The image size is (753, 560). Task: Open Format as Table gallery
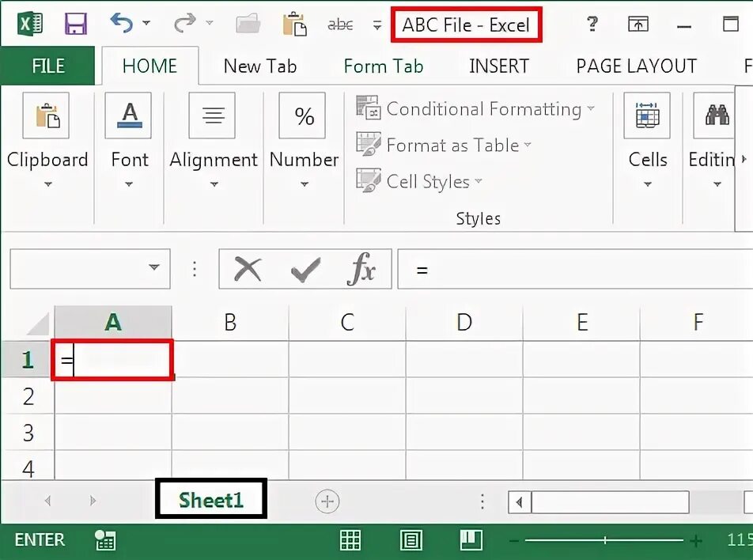tap(444, 145)
